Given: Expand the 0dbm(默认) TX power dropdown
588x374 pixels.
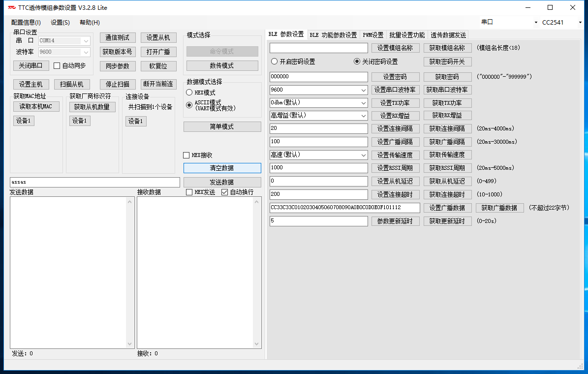Looking at the screenshot, I should pyautogui.click(x=363, y=103).
